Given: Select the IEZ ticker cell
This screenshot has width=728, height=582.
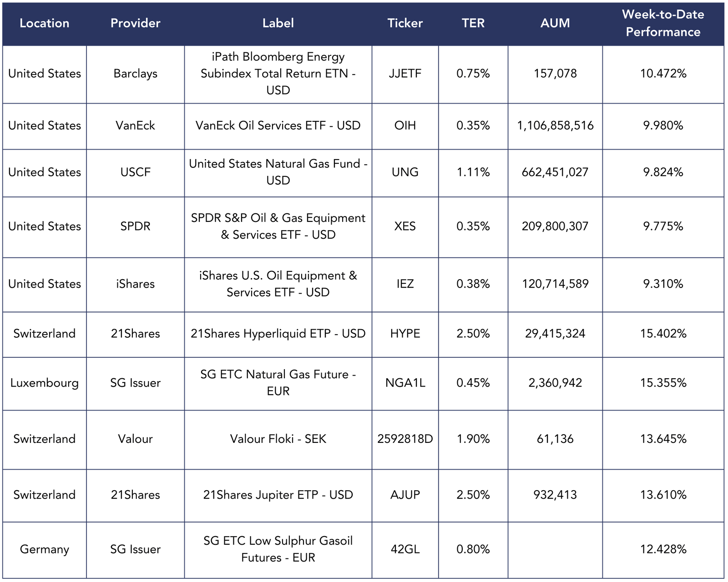Looking at the screenshot, I should (x=405, y=284).
